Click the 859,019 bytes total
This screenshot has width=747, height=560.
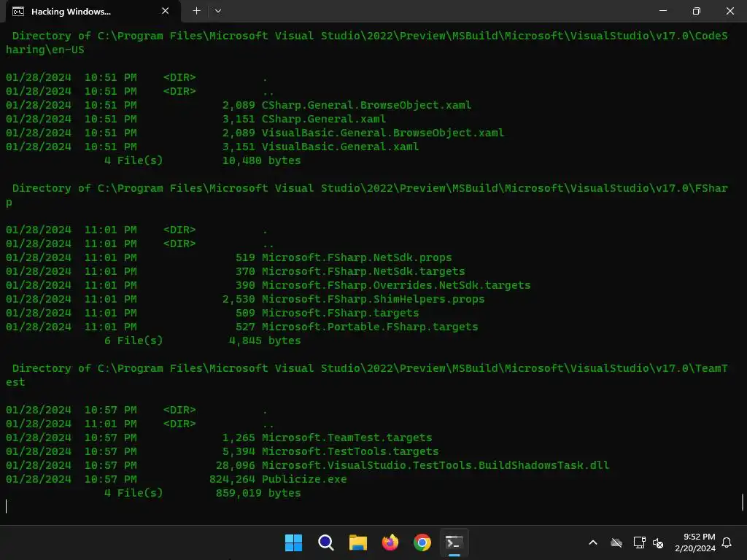258,493
